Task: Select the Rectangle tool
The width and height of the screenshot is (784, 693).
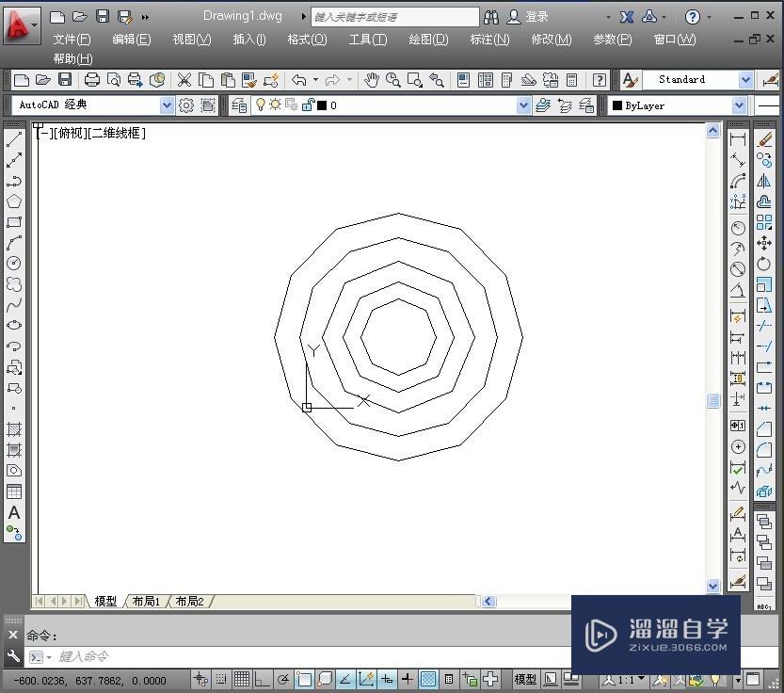Action: pyautogui.click(x=14, y=221)
